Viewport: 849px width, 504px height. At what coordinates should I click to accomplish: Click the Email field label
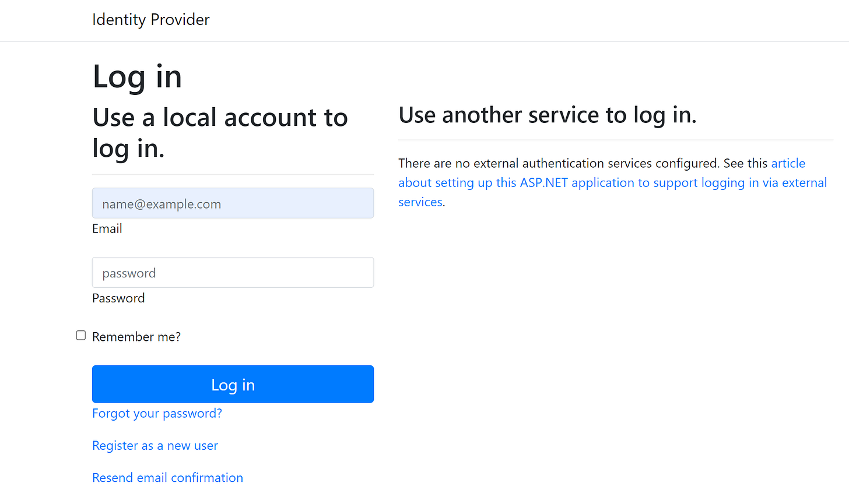point(107,228)
